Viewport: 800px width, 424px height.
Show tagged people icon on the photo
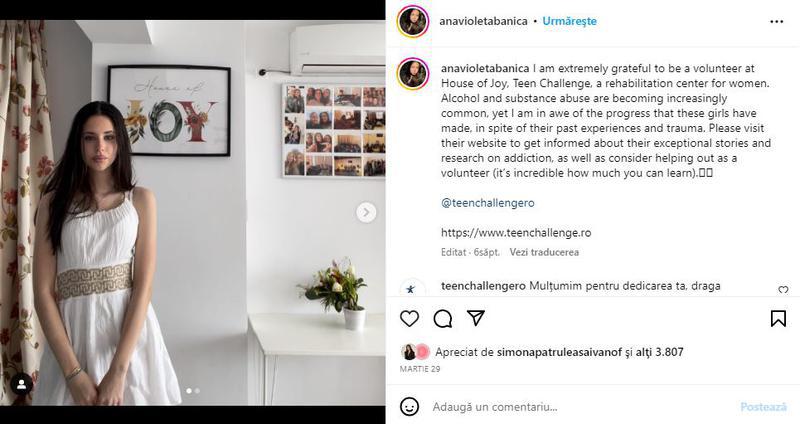click(21, 385)
